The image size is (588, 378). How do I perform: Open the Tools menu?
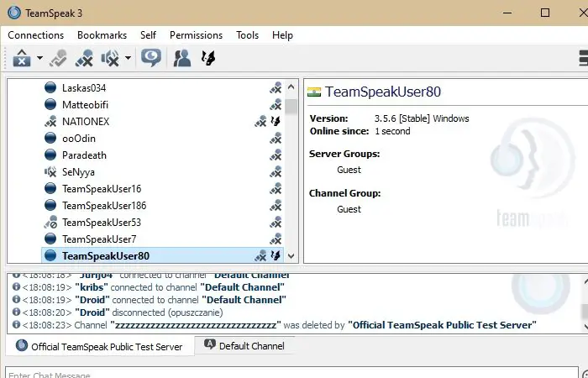pyautogui.click(x=248, y=35)
